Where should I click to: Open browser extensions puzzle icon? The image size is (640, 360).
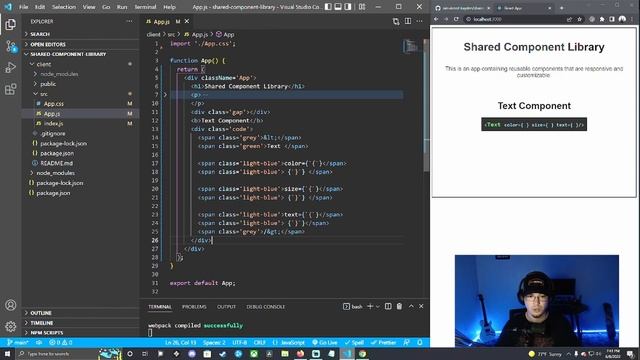click(x=602, y=19)
